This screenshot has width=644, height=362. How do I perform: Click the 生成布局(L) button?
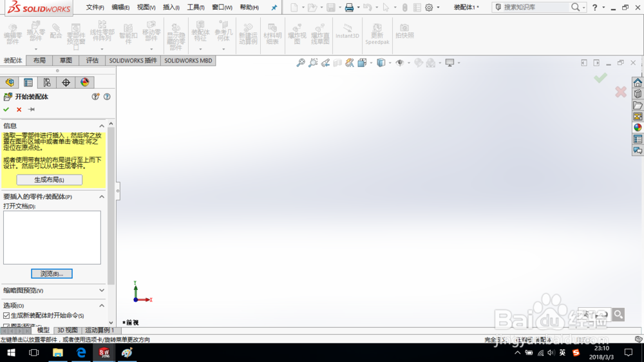[50, 180]
